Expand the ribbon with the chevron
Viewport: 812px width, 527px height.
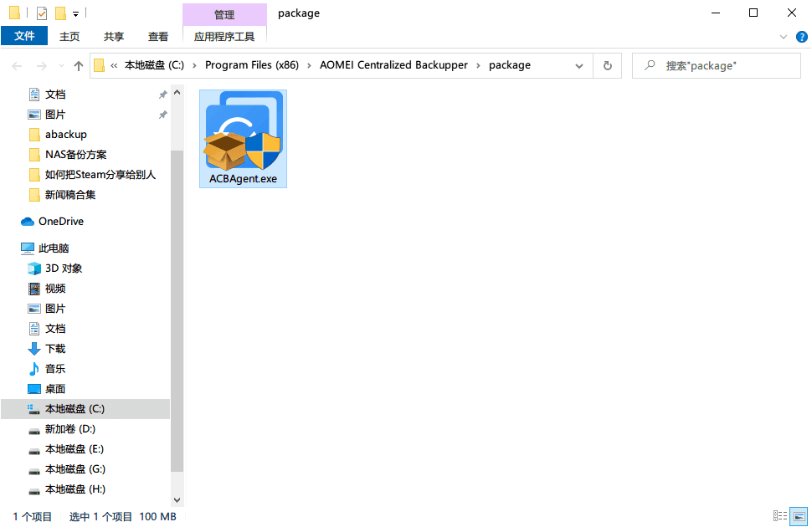783,37
